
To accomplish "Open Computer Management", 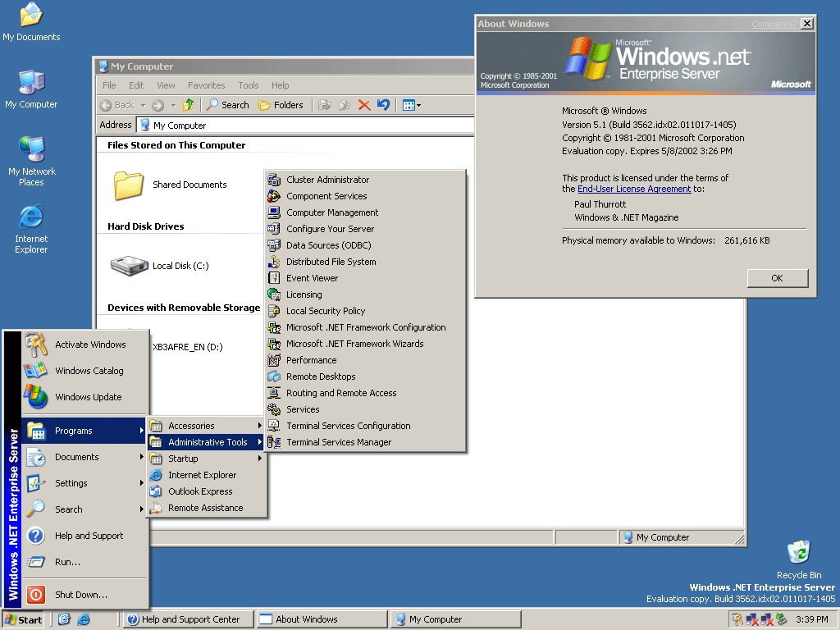I will pyautogui.click(x=365, y=212).
